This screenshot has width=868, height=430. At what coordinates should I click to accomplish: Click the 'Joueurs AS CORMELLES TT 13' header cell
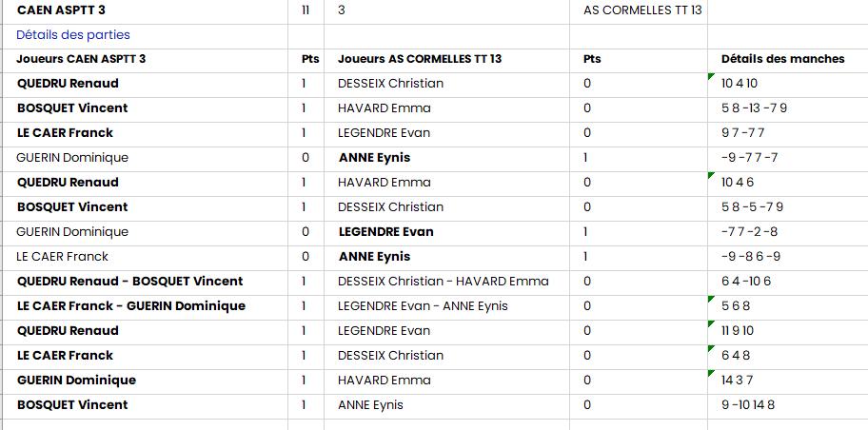[x=420, y=59]
